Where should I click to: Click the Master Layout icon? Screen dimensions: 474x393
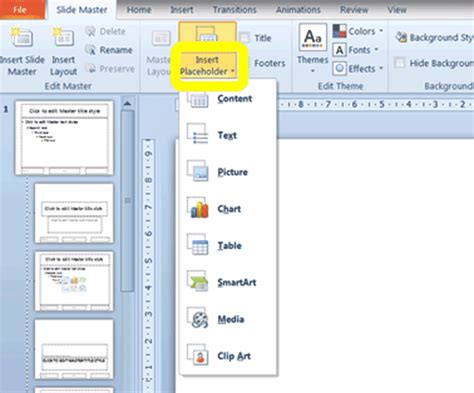[161, 38]
